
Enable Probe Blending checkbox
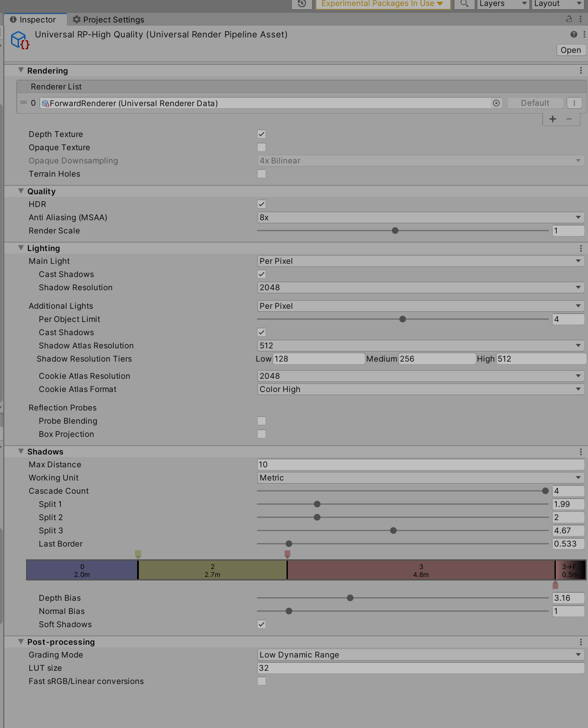pyautogui.click(x=261, y=421)
